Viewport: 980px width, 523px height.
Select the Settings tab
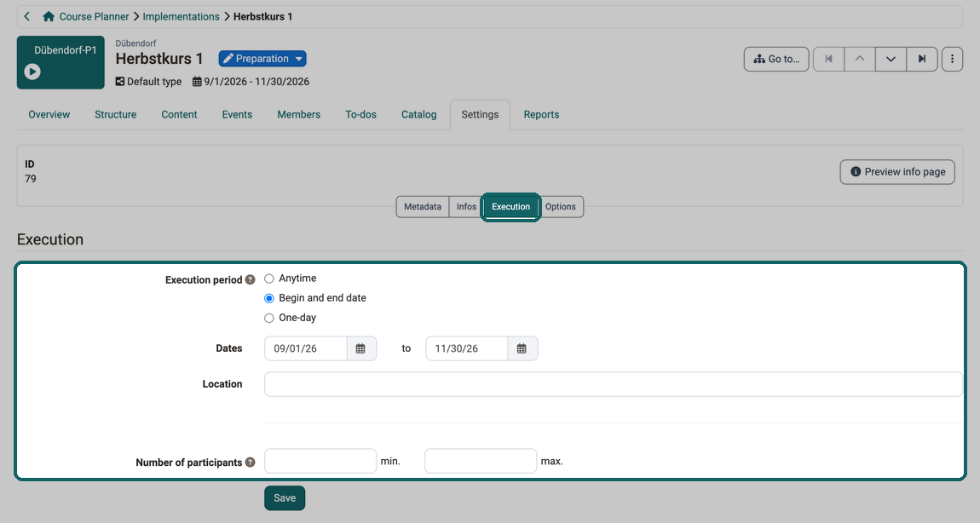click(480, 114)
